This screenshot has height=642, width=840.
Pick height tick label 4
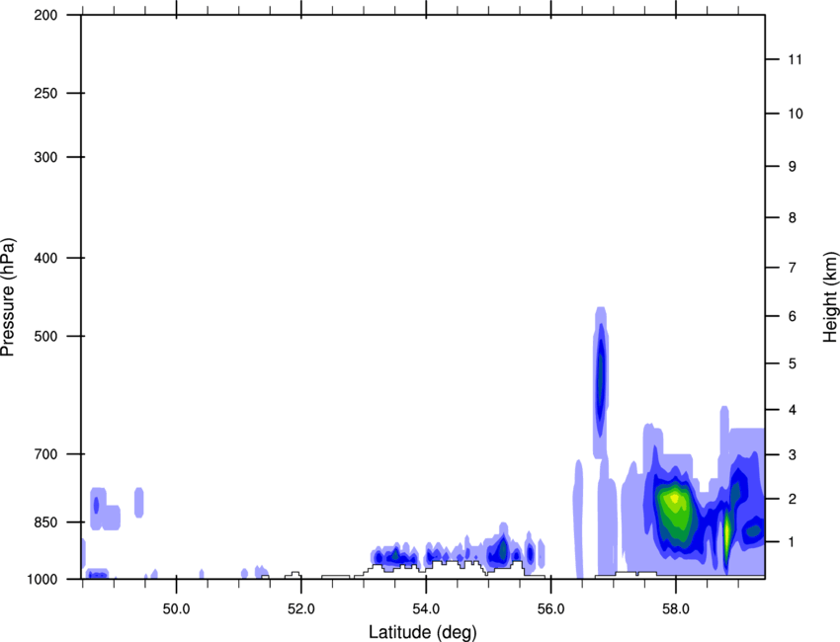pyautogui.click(x=793, y=410)
